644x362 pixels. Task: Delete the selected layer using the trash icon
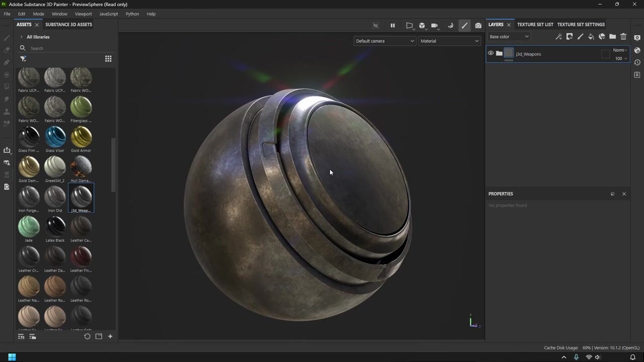[623, 36]
